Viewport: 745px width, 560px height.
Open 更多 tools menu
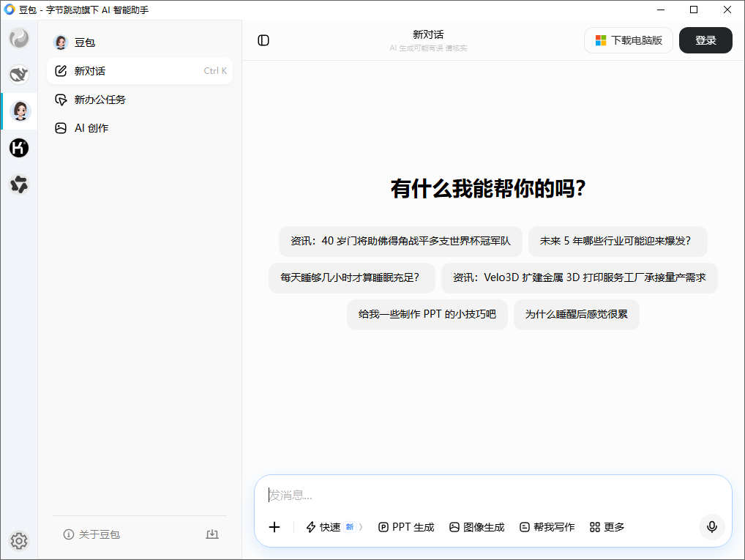[607, 527]
